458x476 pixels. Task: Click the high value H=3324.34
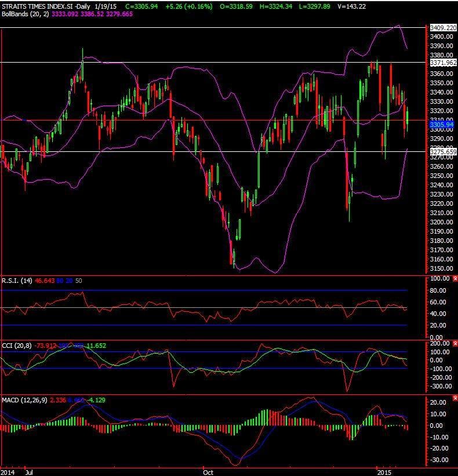coord(276,6)
